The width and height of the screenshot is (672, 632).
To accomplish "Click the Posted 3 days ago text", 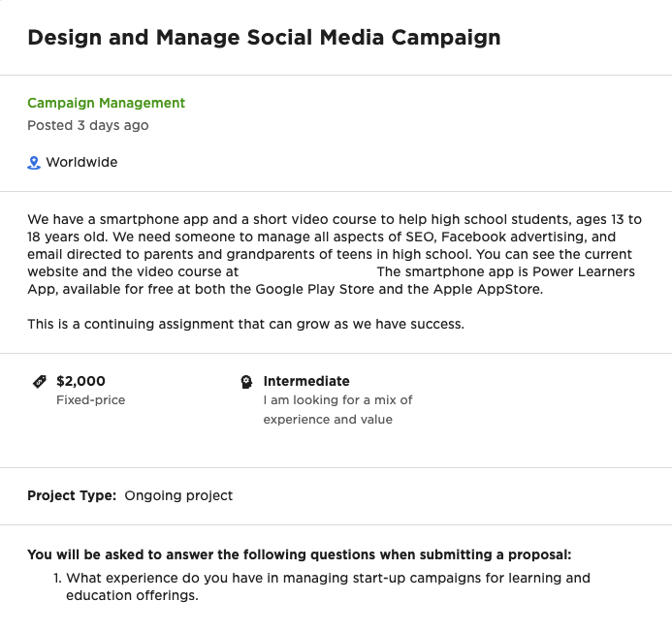I will pos(88,125).
